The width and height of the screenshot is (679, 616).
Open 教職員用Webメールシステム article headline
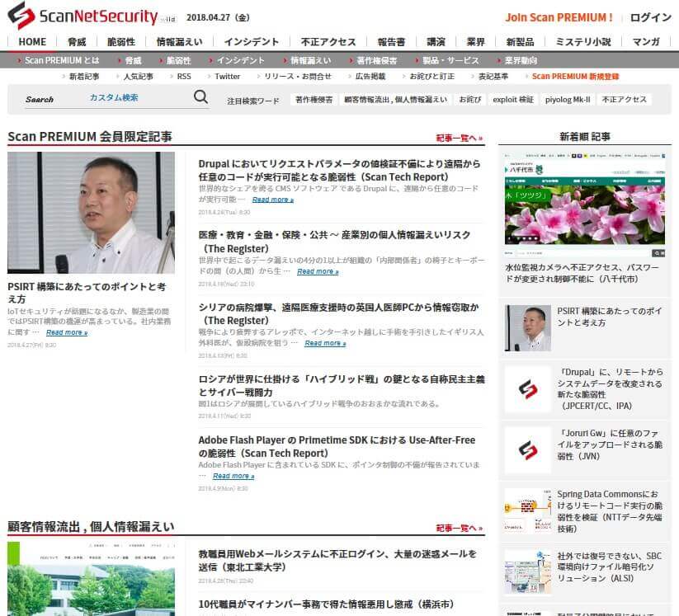point(337,560)
